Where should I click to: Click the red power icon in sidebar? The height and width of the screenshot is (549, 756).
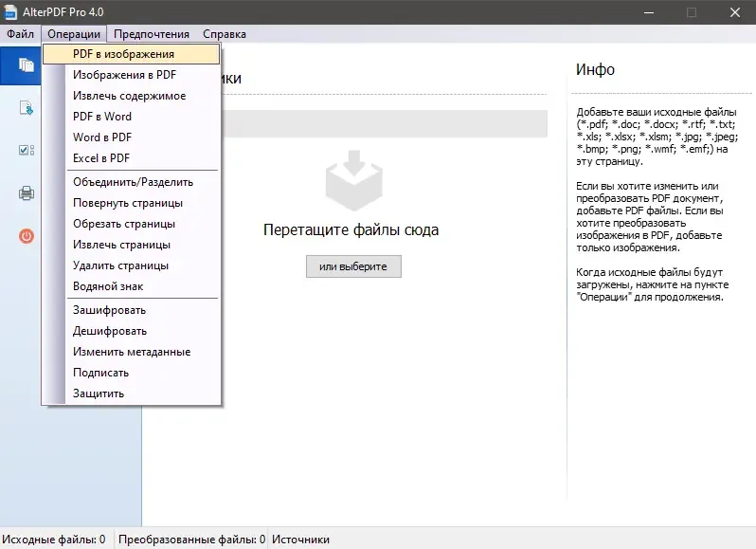pos(27,236)
